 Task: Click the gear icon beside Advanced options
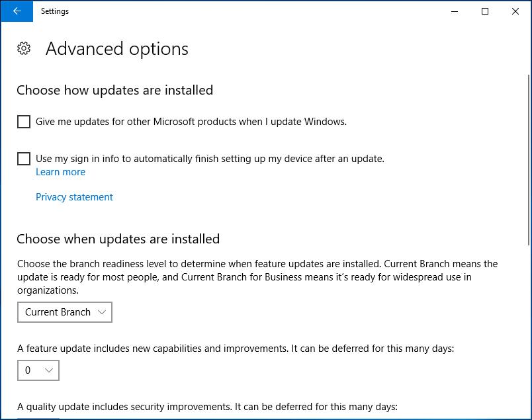24,48
